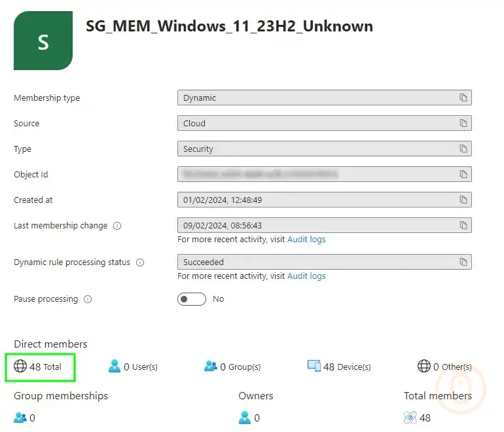Open Audit logs under Last membership change
504x432 pixels.
point(306,240)
